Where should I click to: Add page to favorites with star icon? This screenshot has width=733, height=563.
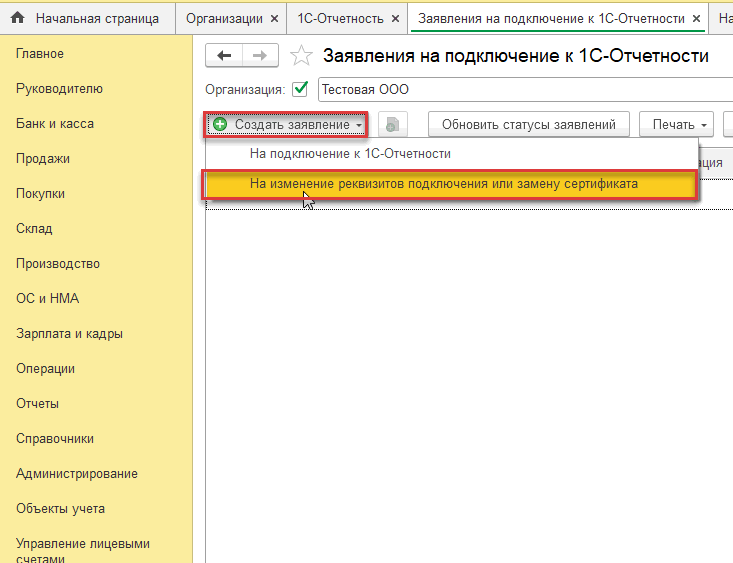coord(301,56)
